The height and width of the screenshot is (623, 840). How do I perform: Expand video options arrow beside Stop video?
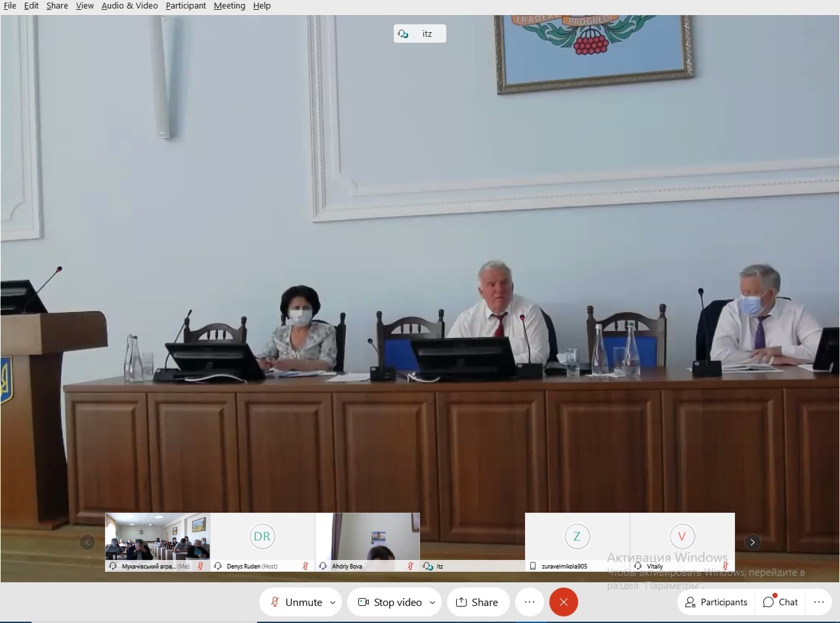pos(432,602)
